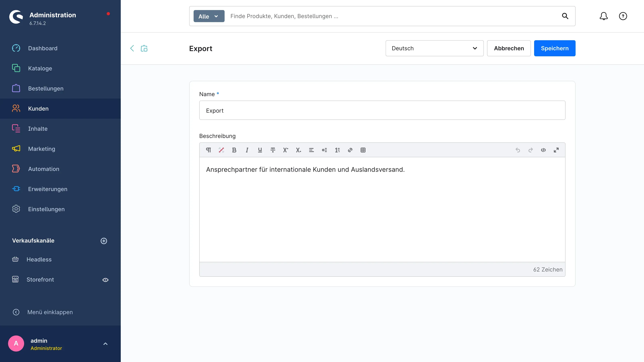Focus the Name input field

[382, 110]
